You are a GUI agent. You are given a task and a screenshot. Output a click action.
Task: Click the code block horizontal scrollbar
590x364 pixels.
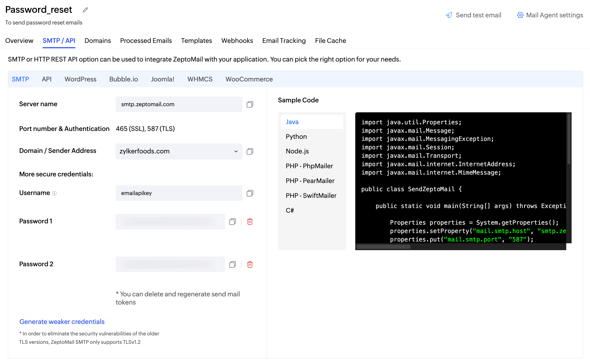click(383, 247)
